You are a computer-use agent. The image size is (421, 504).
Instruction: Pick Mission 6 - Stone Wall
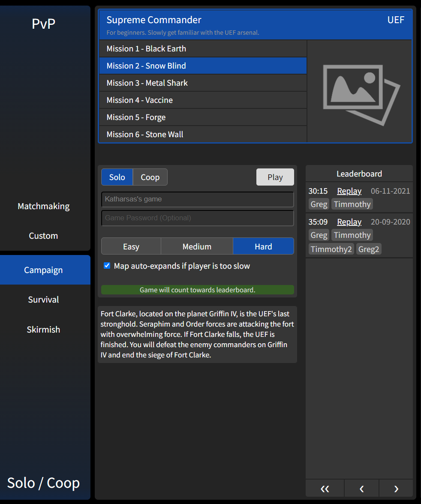point(203,135)
